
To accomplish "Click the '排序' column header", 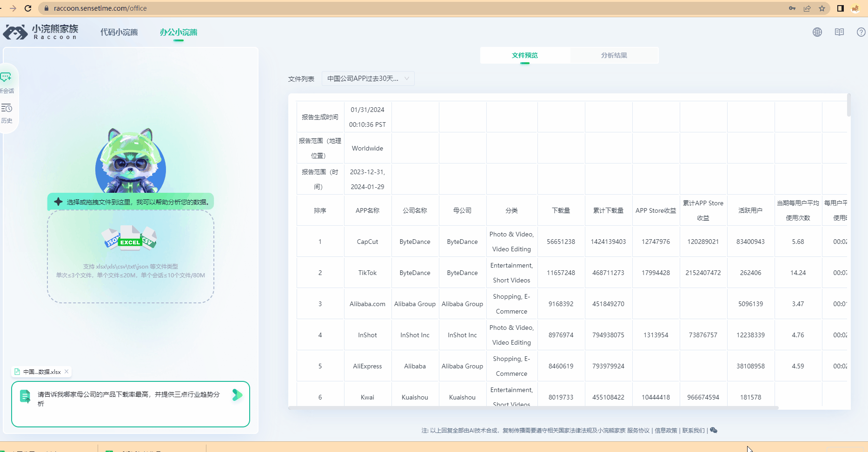I will [x=320, y=210].
